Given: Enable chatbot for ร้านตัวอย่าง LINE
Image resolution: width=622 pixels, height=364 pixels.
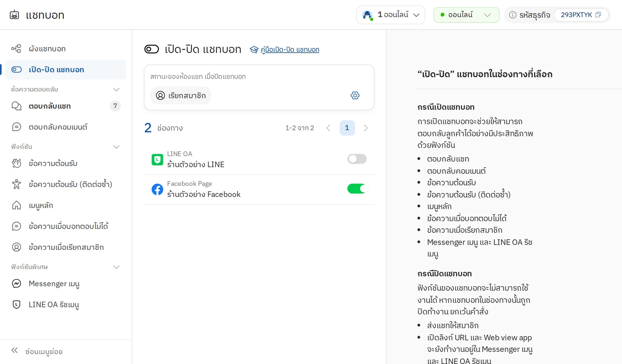Looking at the screenshot, I should pos(357,159).
